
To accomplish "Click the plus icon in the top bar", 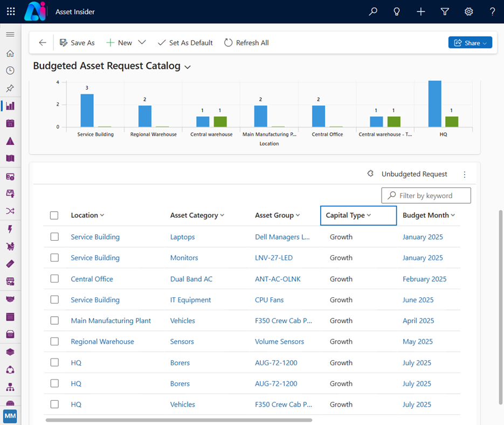I will pyautogui.click(x=421, y=11).
